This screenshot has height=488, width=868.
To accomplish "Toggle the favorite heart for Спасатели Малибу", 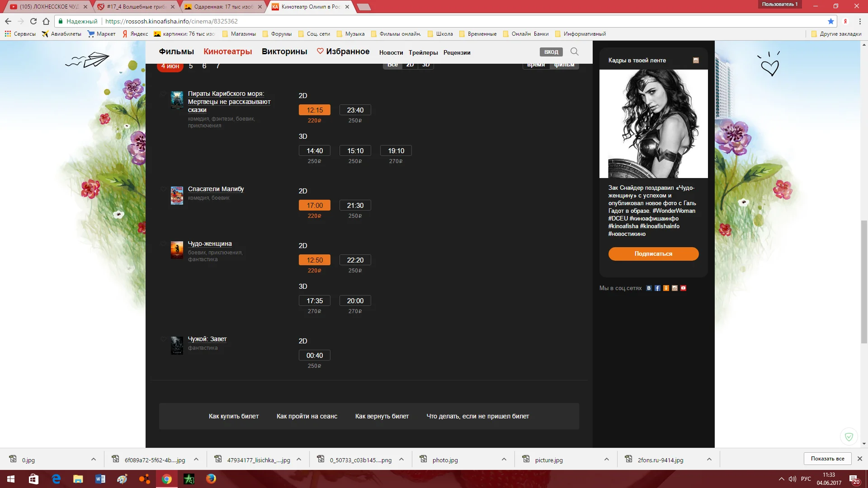I will [x=163, y=189].
